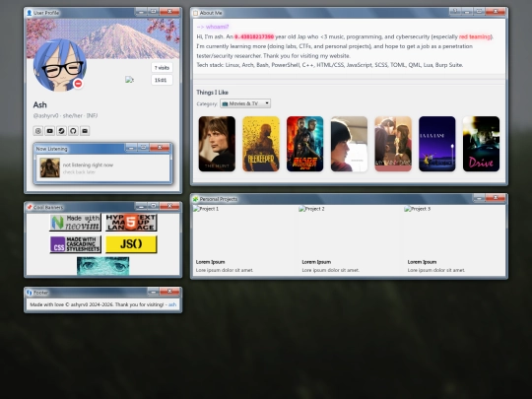
Task: Click the User Profile window title icon
Action: coord(30,13)
